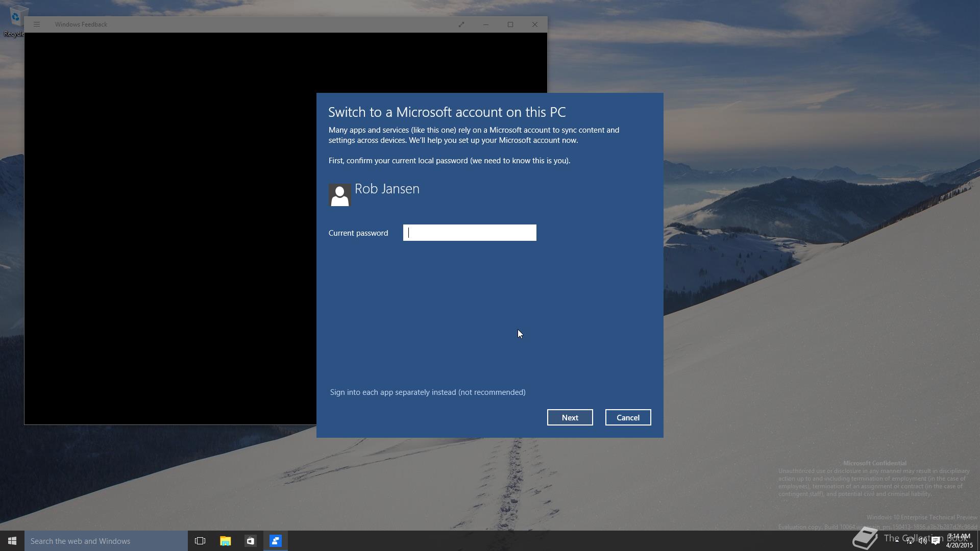Image resolution: width=980 pixels, height=551 pixels.
Task: Choose Sign into each app separately instead
Action: (x=428, y=392)
